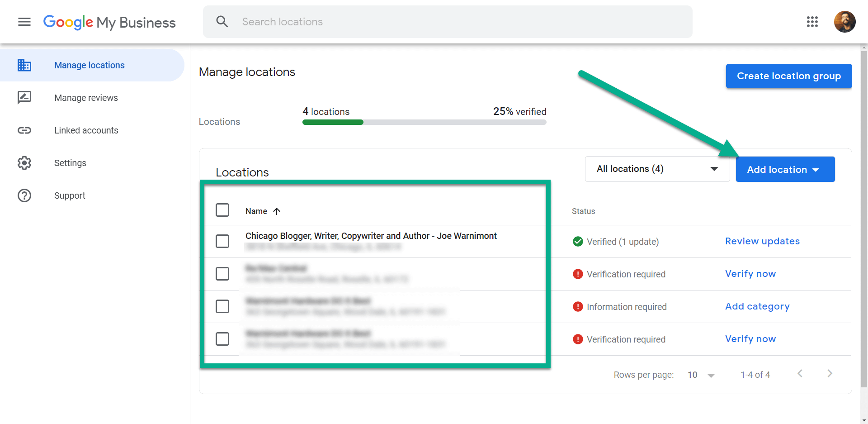Viewport: 868px width, 424px height.
Task: Click the Linked accounts link icon
Action: [24, 130]
